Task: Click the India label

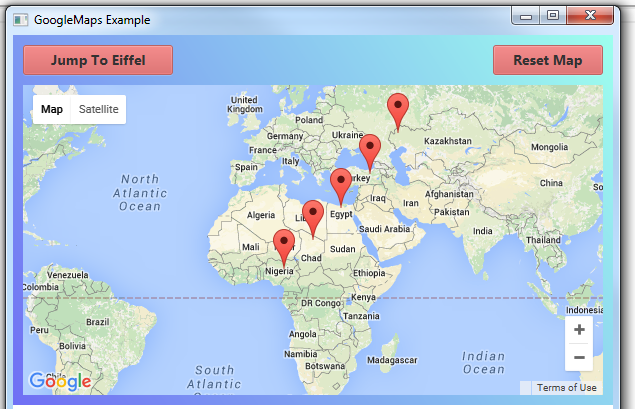Action: tap(483, 231)
